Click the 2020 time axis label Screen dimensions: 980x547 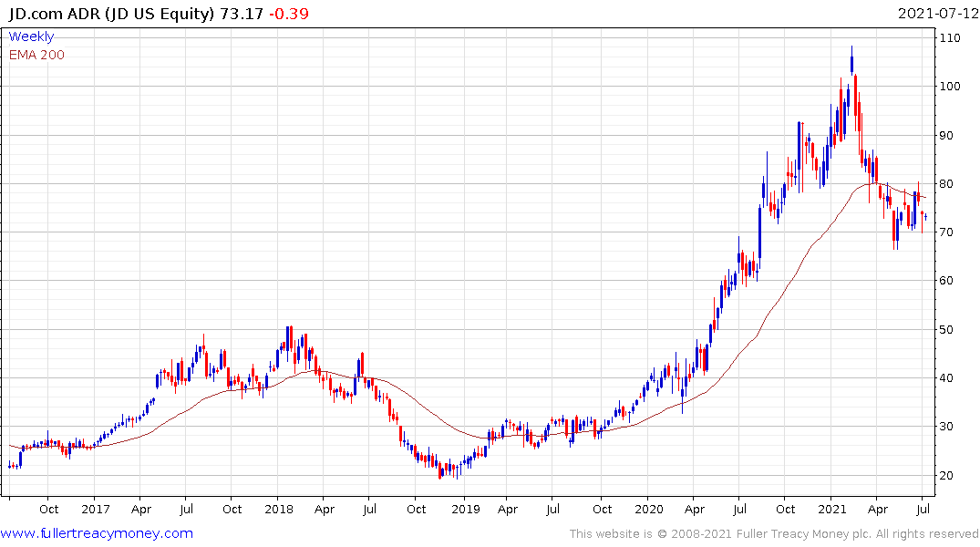point(649,510)
